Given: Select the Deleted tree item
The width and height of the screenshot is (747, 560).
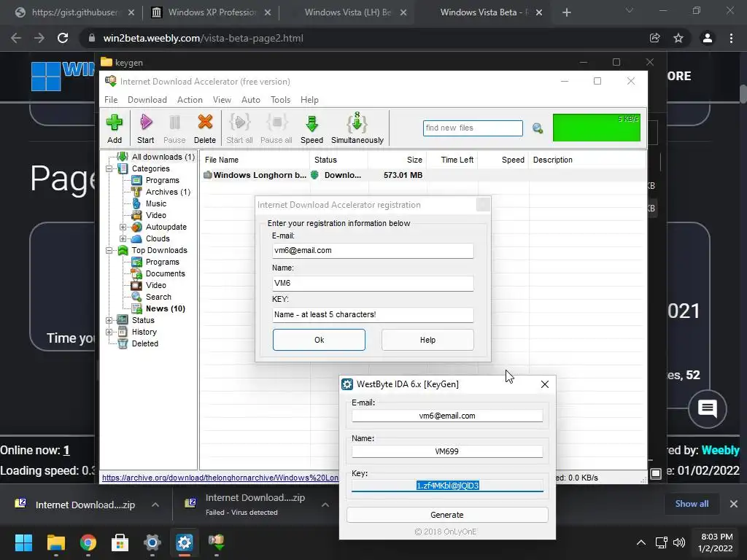Looking at the screenshot, I should pyautogui.click(x=145, y=343).
